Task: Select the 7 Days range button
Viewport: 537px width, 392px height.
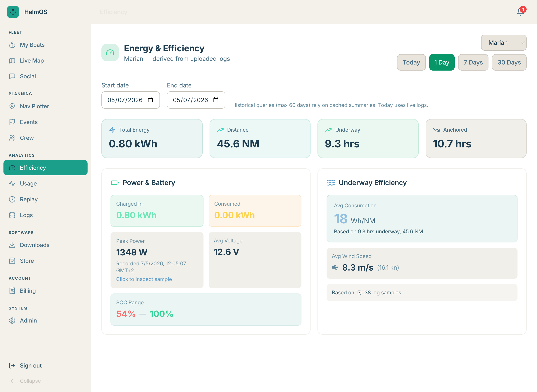Action: [473, 62]
